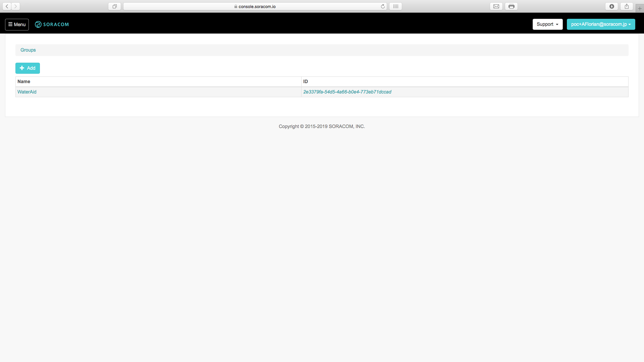Click the group ID 2e3379fa link

[347, 92]
